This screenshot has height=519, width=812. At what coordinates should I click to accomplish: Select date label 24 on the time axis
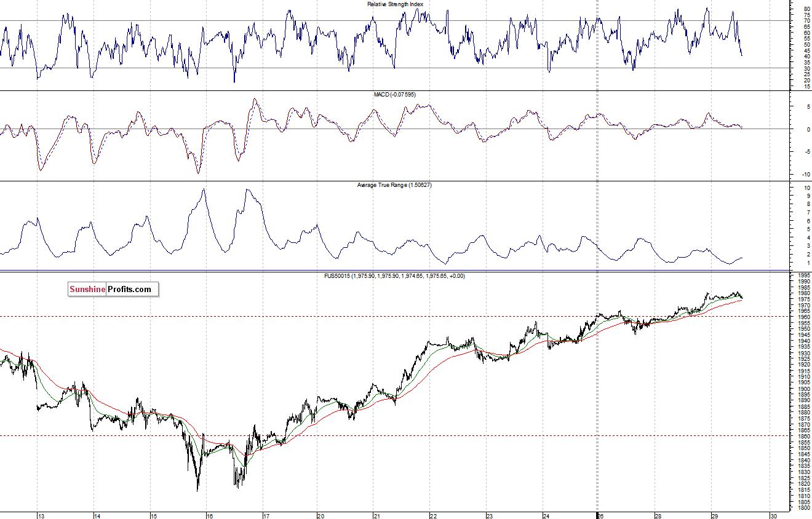[546, 516]
